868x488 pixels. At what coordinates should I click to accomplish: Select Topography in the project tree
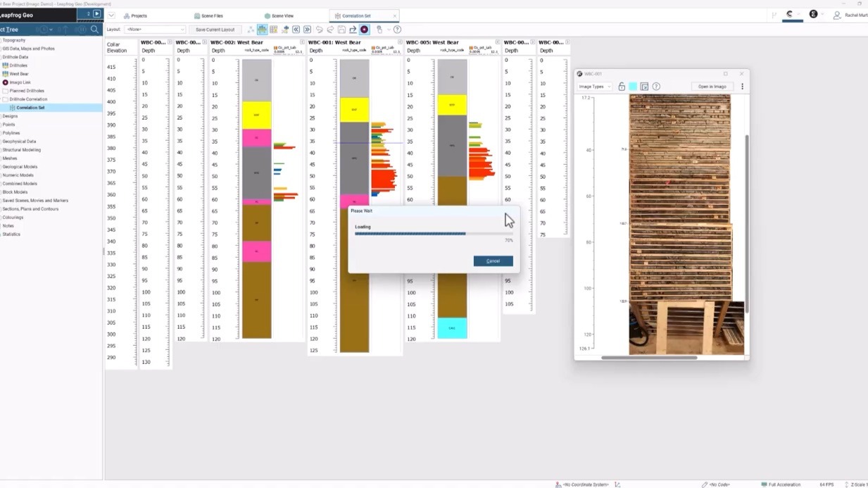(13, 40)
